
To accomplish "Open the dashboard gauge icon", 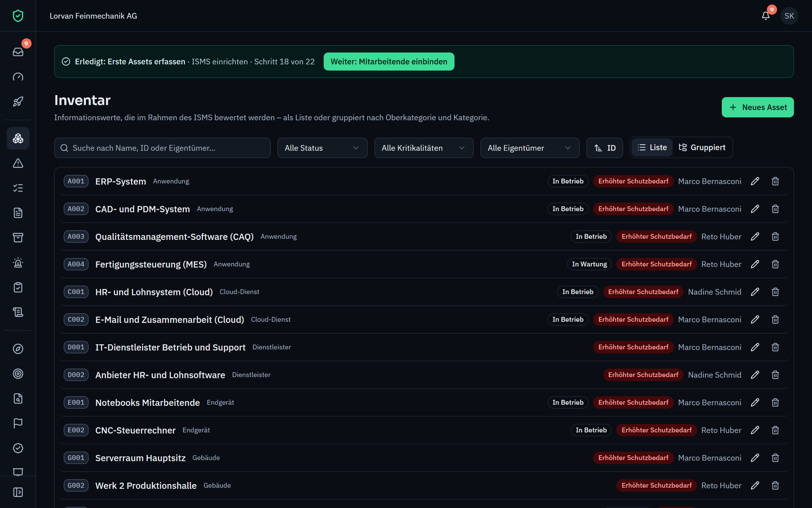I will tap(18, 76).
